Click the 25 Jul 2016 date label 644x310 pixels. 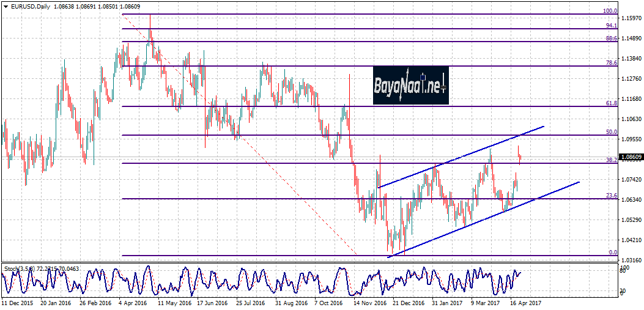(251, 302)
